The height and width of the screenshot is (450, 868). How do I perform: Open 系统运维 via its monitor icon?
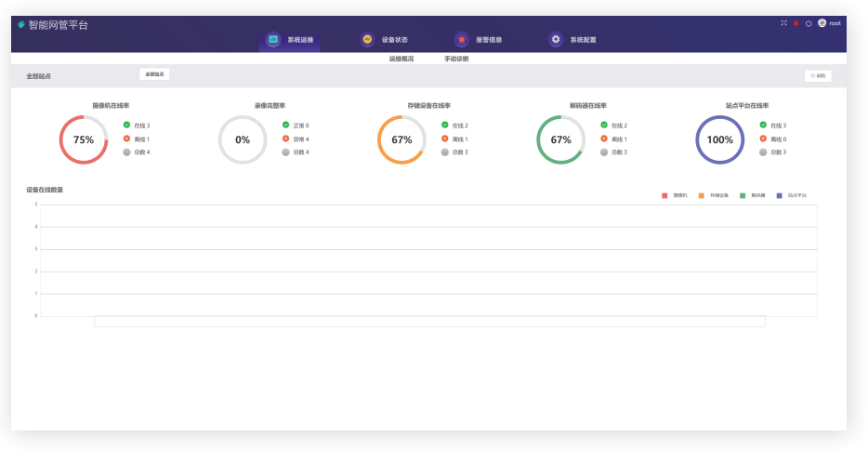(x=273, y=39)
